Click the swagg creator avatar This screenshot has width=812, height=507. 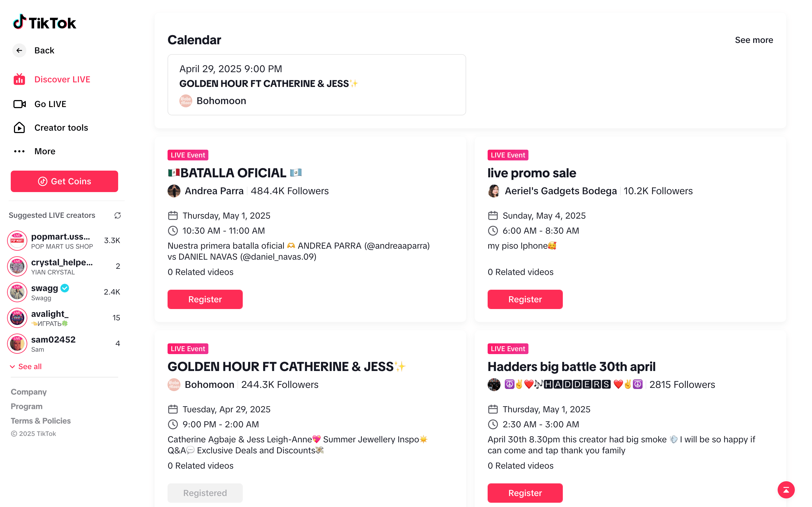tap(17, 292)
